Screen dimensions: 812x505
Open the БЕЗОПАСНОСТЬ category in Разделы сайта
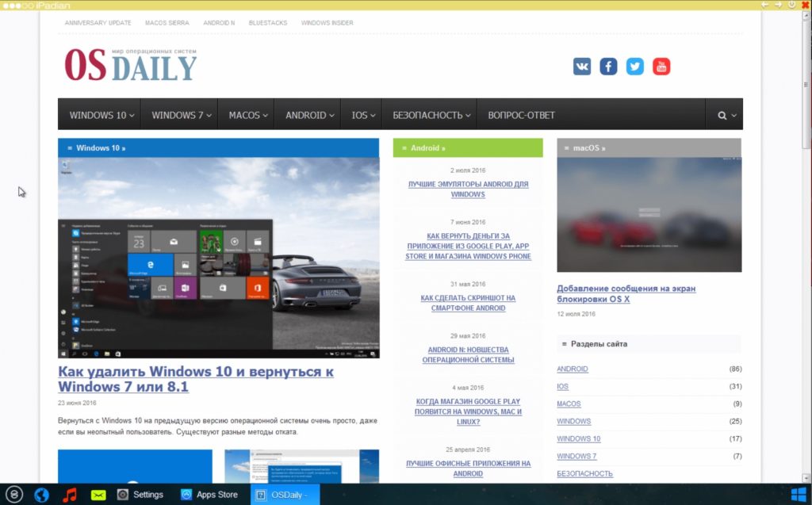point(584,474)
